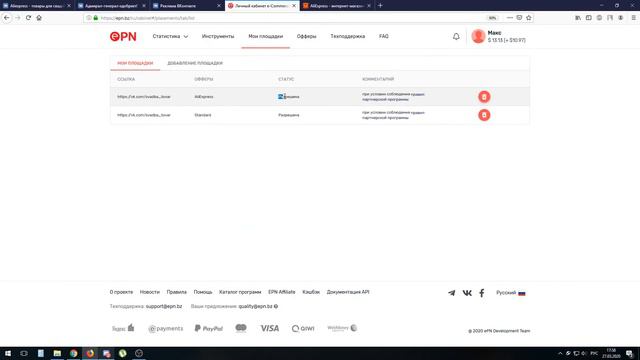Viewport: 640px width, 360px height.
Task: Click the QIWI payment logo
Action: point(303,328)
